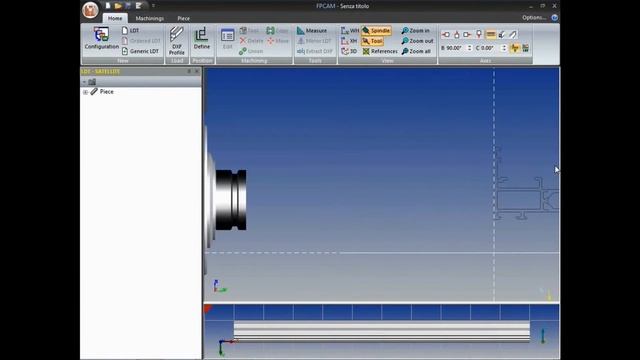Click the Tool button in Machining group
The height and width of the screenshot is (360, 640).
point(249,31)
